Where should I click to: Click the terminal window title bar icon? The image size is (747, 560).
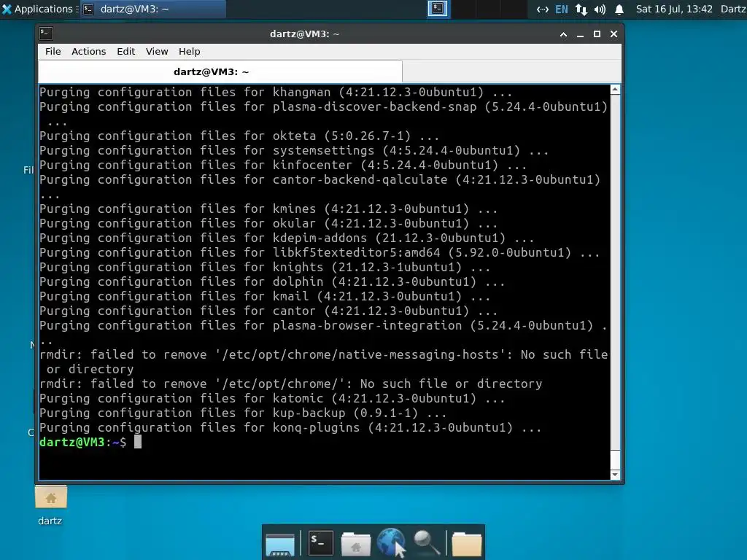[x=46, y=34]
